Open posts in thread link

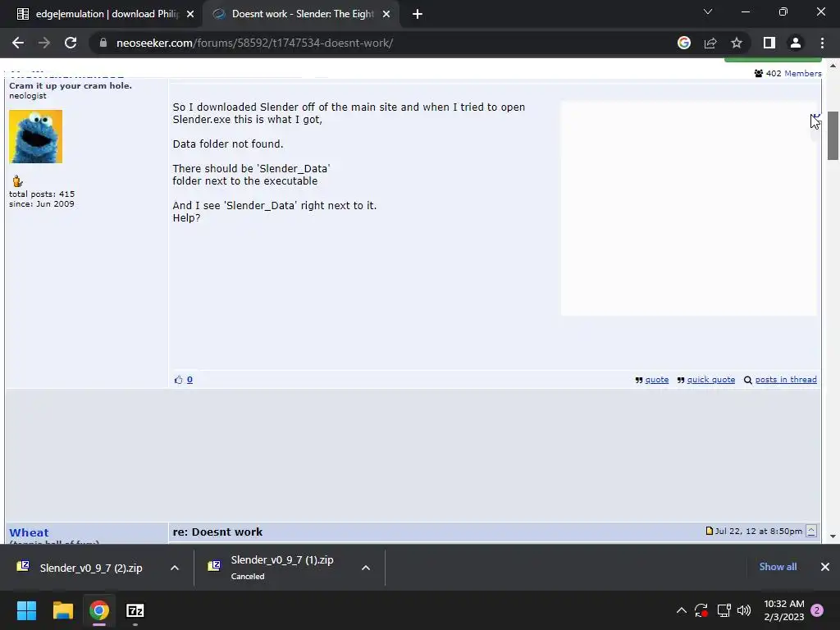click(786, 380)
